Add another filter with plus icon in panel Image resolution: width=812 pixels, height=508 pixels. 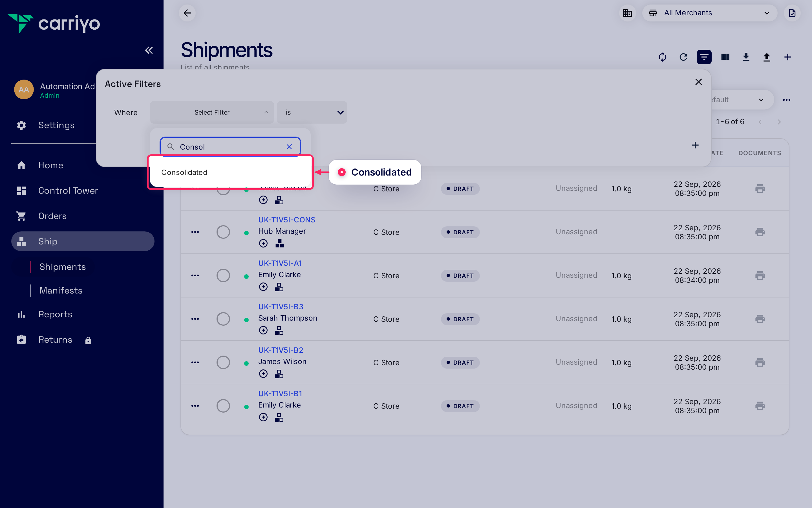[695, 145]
